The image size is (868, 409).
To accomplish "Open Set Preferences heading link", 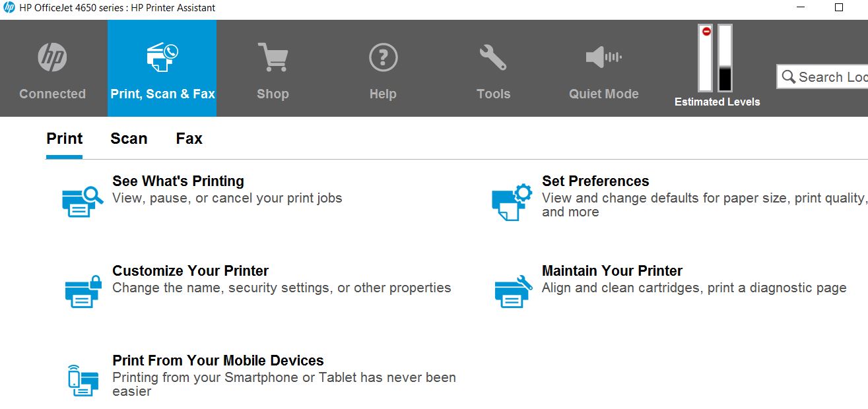I will [595, 181].
